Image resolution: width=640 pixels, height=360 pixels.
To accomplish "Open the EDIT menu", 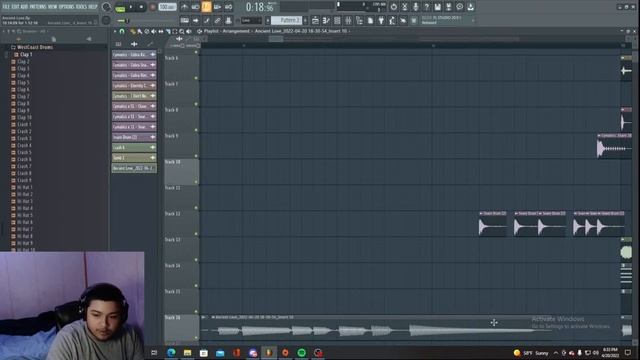I will pyautogui.click(x=16, y=7).
